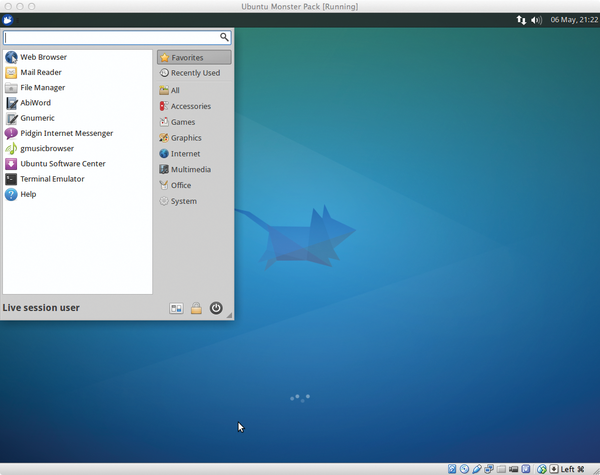
Task: Open Mail Reader
Action: [78, 72]
